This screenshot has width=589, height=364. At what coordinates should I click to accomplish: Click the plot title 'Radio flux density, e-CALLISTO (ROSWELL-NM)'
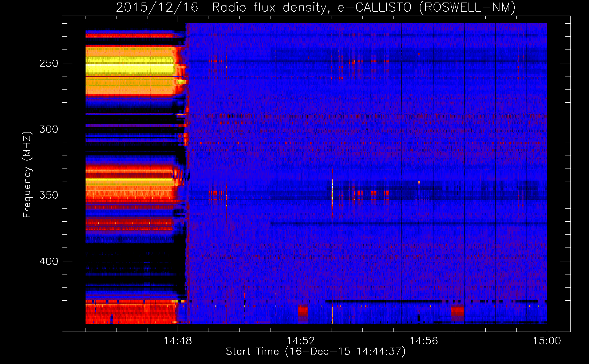click(363, 7)
